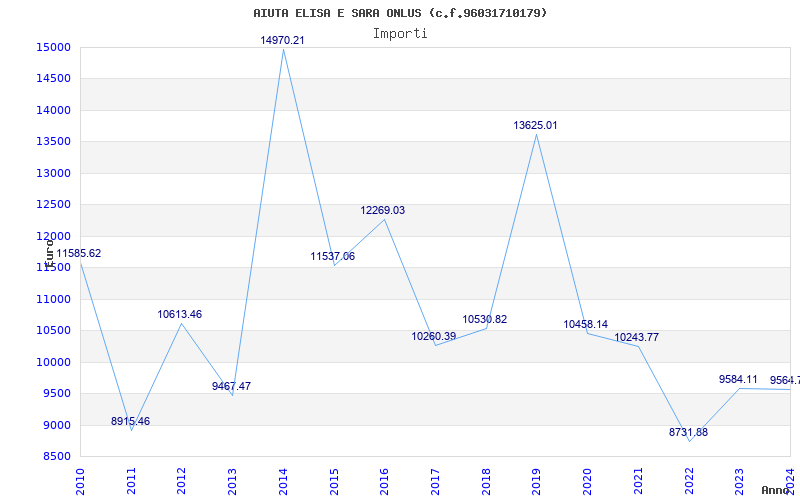
Task: Click the y-axis value 13000
Action: 53,173
